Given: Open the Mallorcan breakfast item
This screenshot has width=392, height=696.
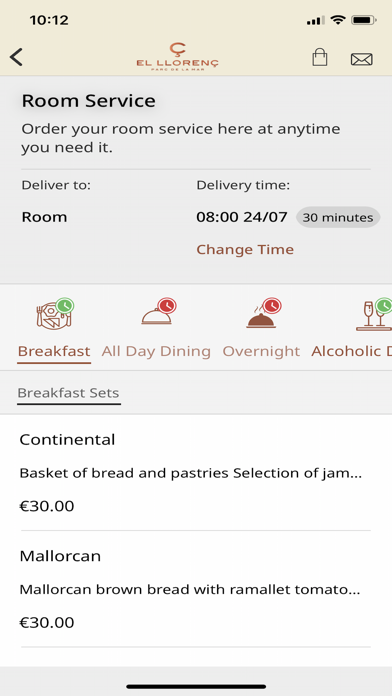Looking at the screenshot, I should 195,589.
